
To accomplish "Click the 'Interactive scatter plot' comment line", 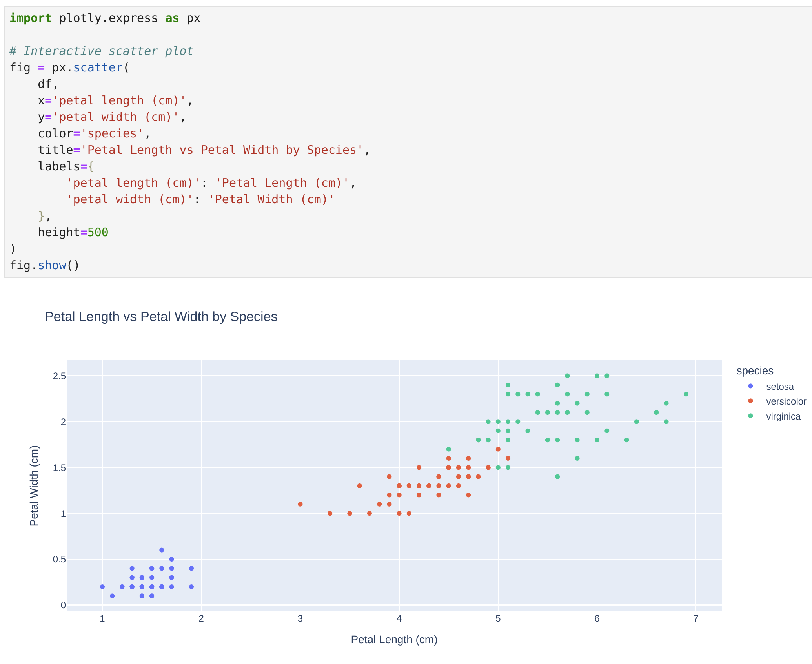I will pos(101,51).
